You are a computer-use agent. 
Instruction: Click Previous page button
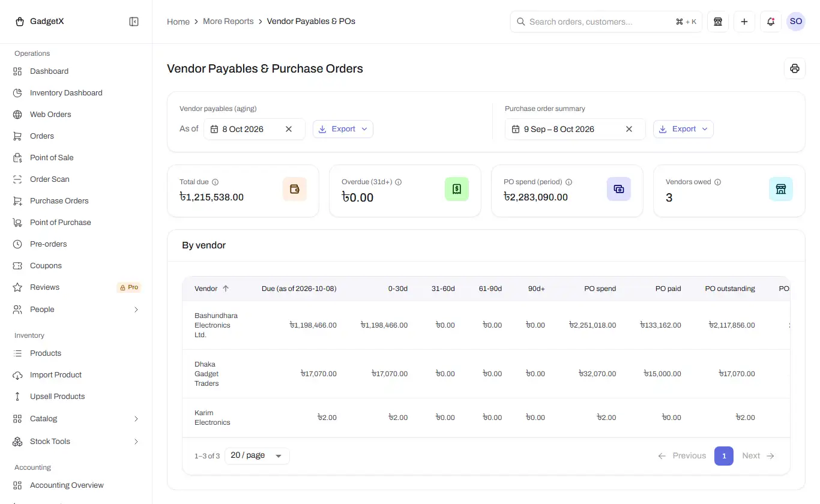pyautogui.click(x=682, y=456)
